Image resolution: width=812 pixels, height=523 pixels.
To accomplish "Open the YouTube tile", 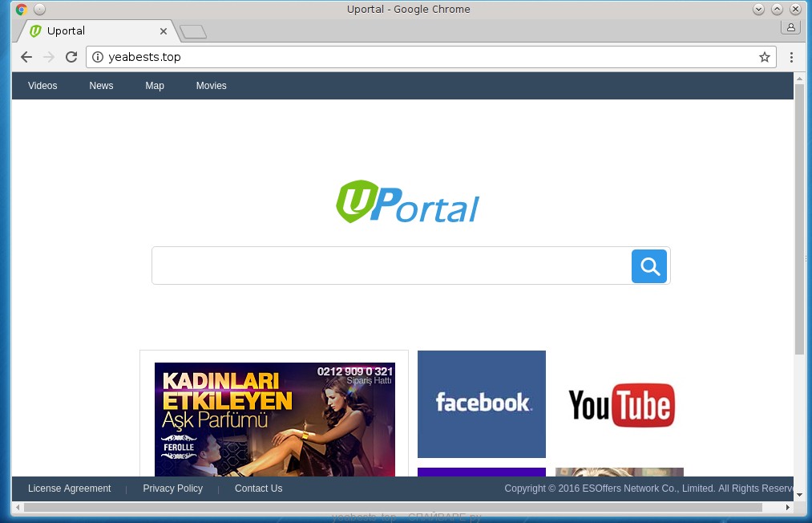I will point(620,405).
